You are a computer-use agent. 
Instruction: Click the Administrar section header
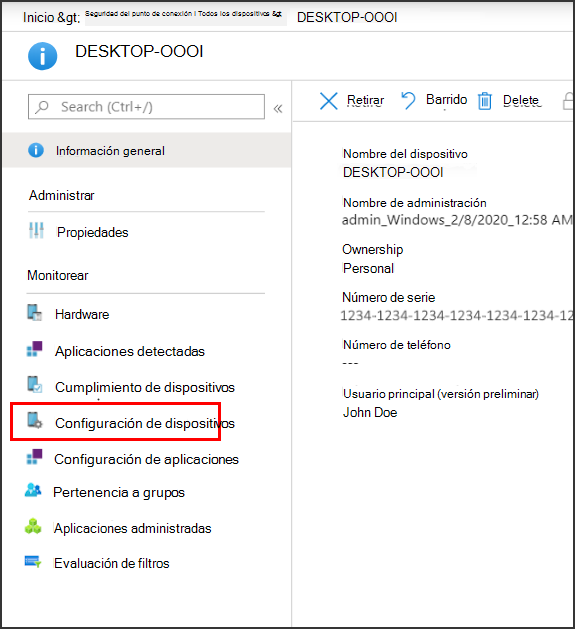(61, 195)
